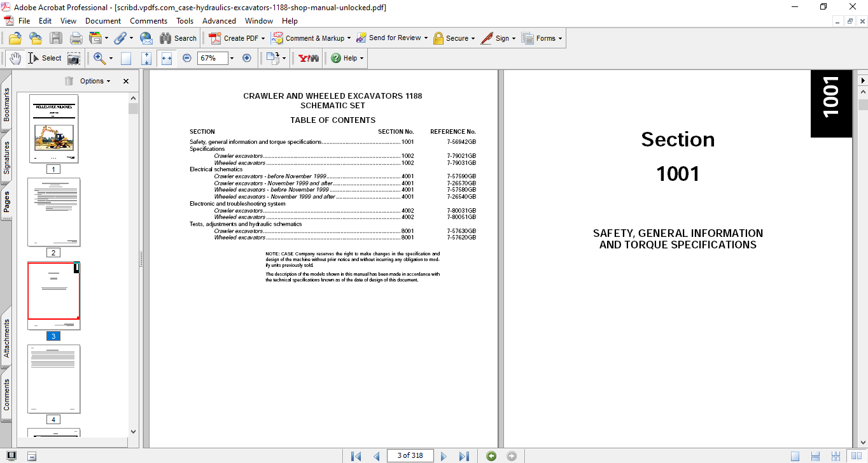This screenshot has width=868, height=463.
Task: Activate the Snapshot camera tool
Action: [74, 58]
